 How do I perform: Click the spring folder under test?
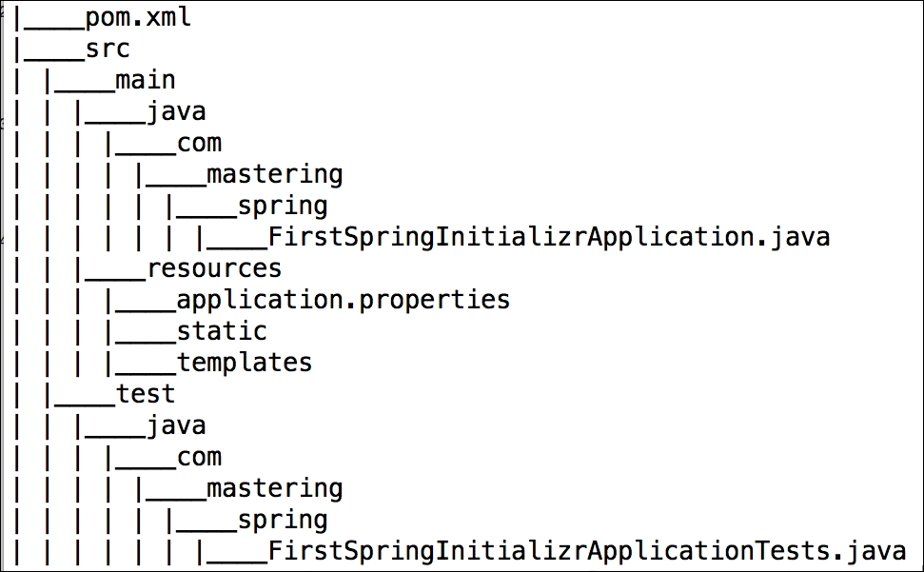282,520
